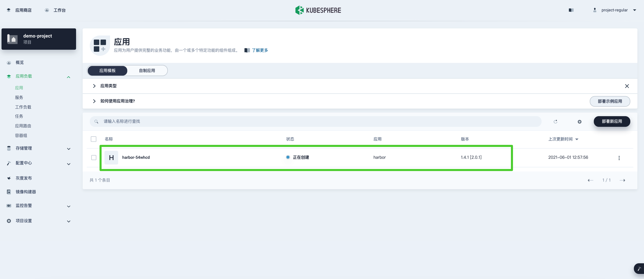Select 灰度发布 in the sidebar
The width and height of the screenshot is (644, 279).
24,178
